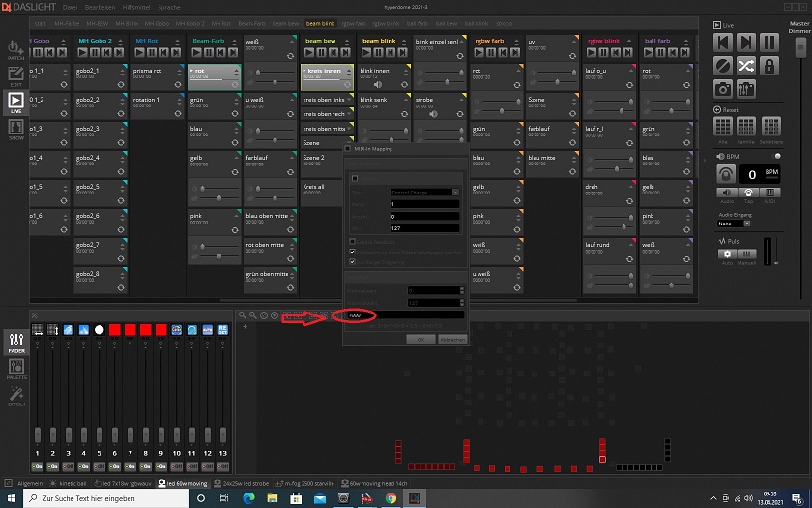The width and height of the screenshot is (812, 508).
Task: Toggle the shuffle icon in Live panel
Action: pos(746,66)
